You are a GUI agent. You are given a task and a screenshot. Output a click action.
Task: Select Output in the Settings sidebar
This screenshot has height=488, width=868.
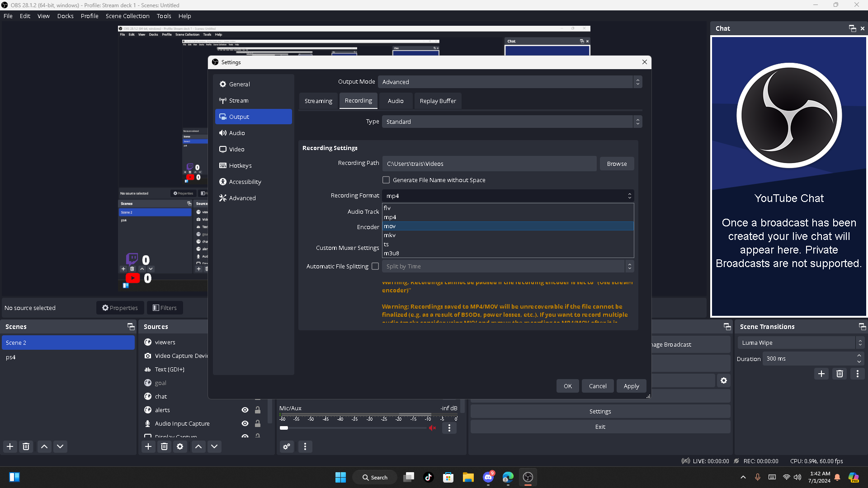253,117
